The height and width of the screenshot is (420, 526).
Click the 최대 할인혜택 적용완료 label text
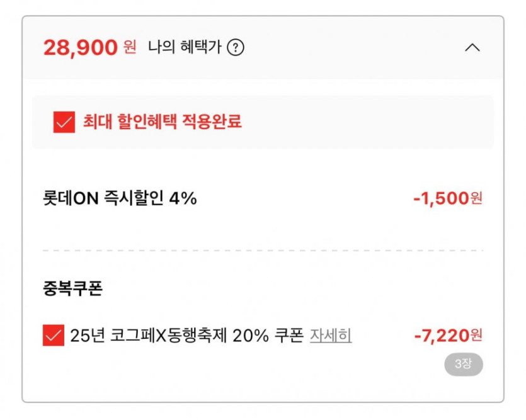tap(163, 122)
